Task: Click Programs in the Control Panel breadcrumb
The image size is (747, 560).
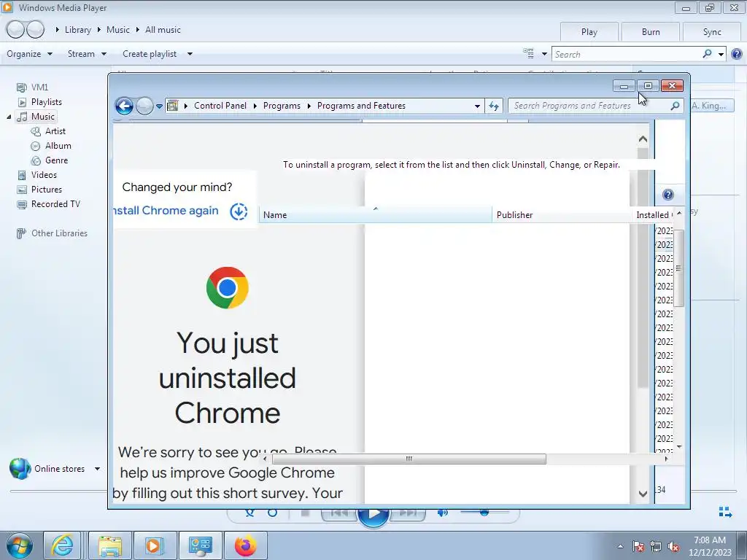Action: click(282, 106)
